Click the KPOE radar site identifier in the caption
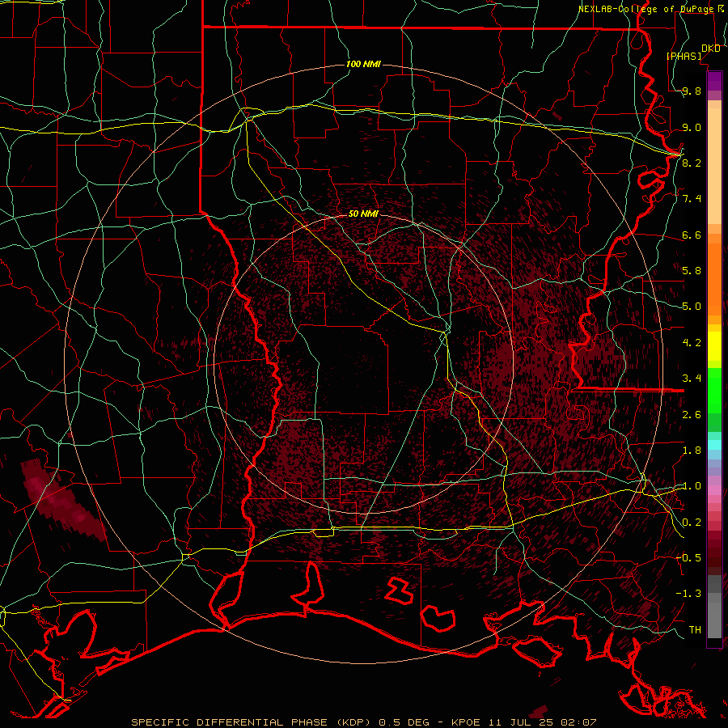Viewport: 728px width, 728px height. tap(467, 722)
